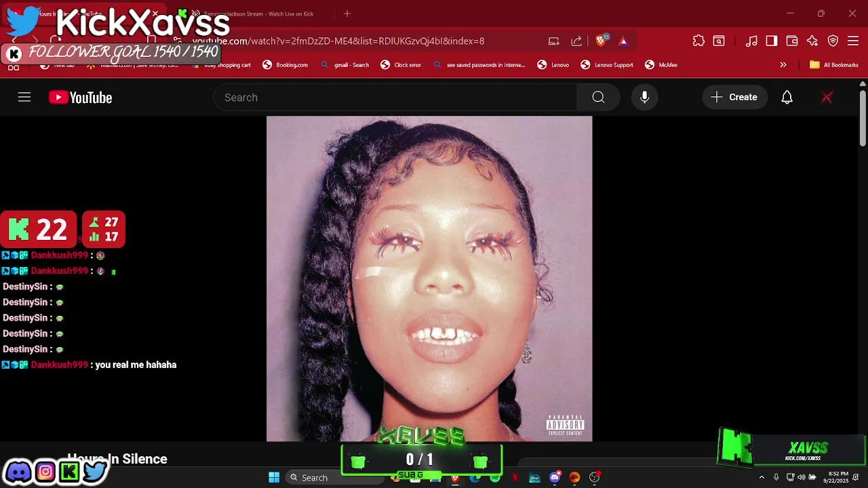The image size is (868, 488).
Task: Open the YouTube guide hamburger menu
Action: (x=24, y=98)
